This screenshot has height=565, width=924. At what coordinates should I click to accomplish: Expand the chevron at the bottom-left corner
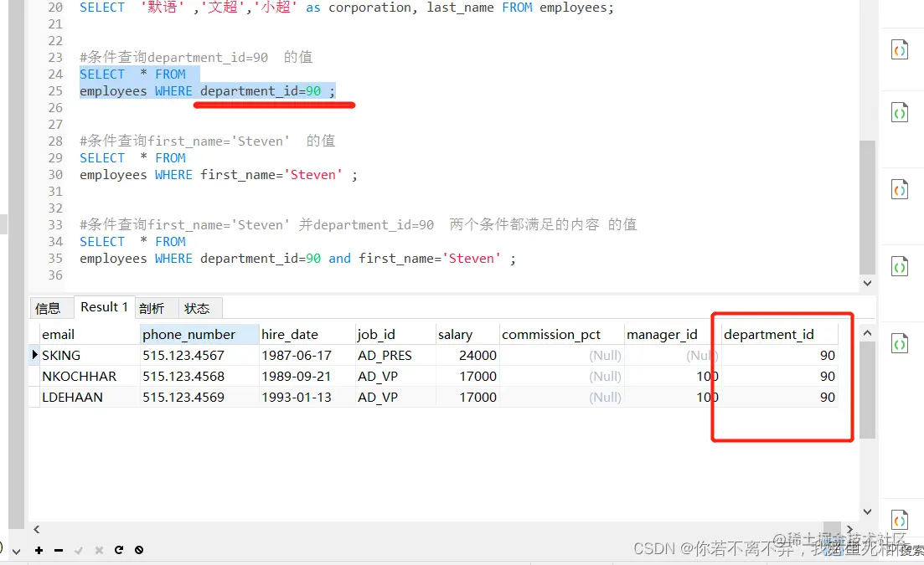coord(17,552)
